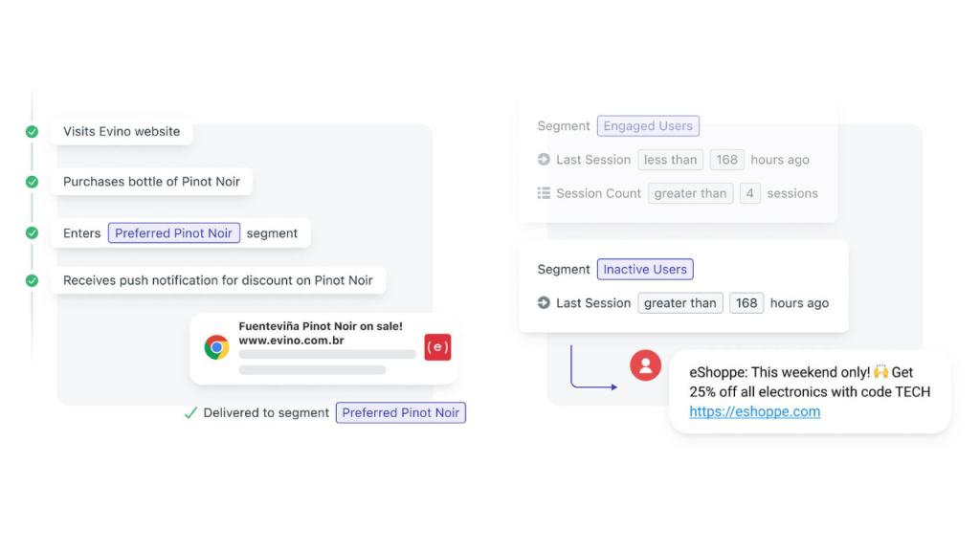Click the 168 hours field under Inactive Users
This screenshot has width=980, height=551.
746,303
